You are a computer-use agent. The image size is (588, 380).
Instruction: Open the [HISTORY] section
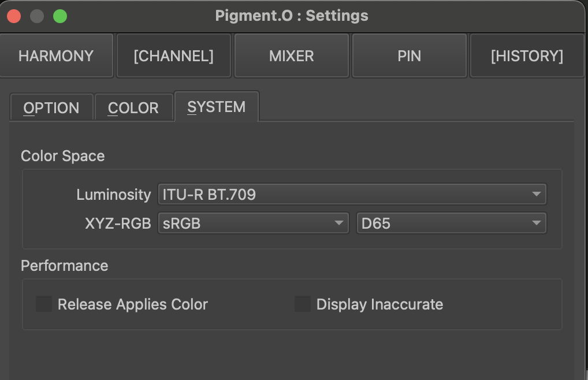(527, 56)
